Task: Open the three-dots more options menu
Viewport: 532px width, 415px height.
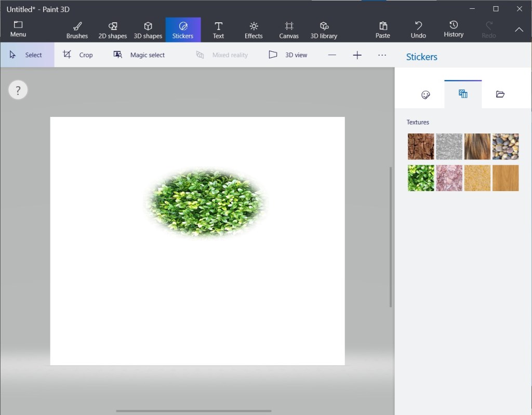Action: pyautogui.click(x=382, y=55)
